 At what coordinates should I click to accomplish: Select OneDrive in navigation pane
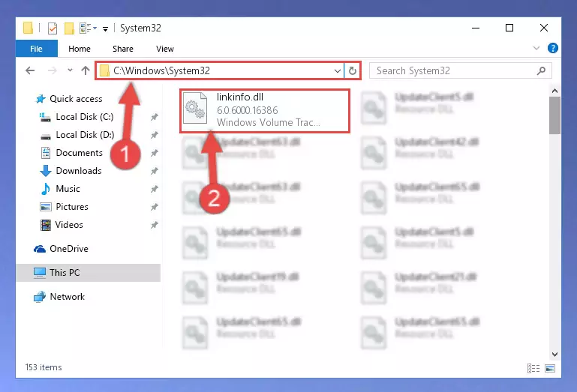69,249
